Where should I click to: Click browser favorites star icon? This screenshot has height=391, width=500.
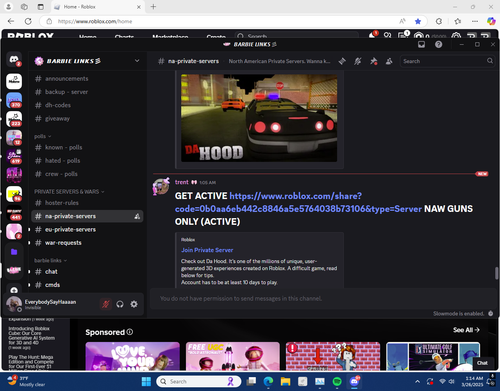click(418, 21)
